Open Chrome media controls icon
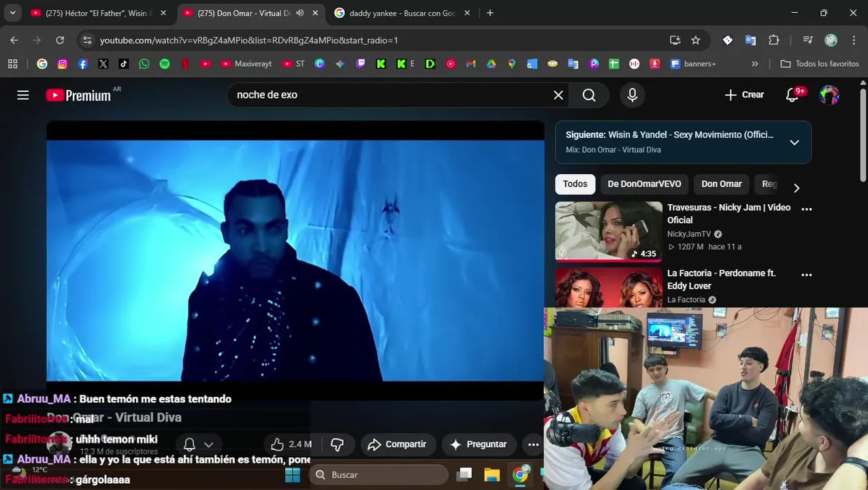 click(x=808, y=40)
